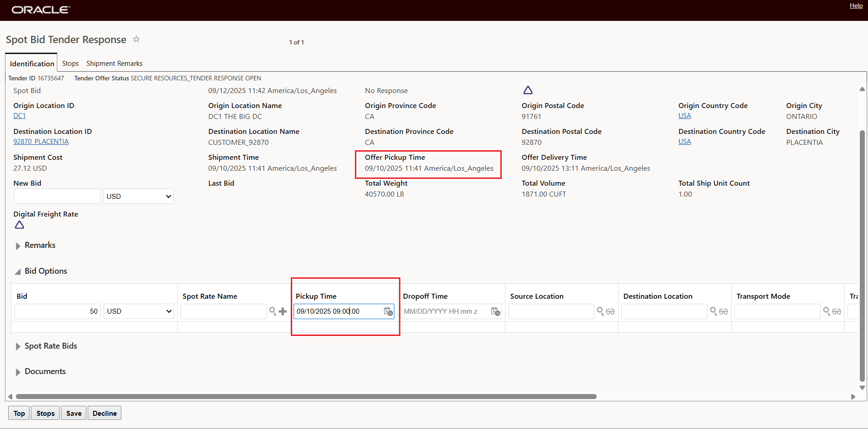Toggle the favorite star beside Spot Bid Tender Response

136,39
